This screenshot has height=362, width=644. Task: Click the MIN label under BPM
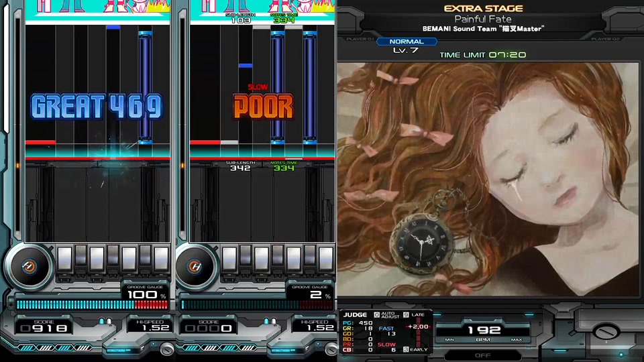point(449,340)
